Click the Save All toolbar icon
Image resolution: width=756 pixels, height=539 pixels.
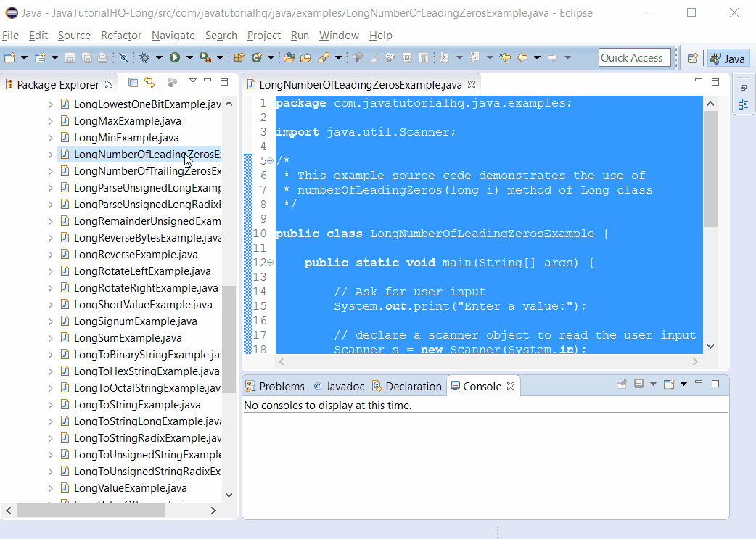(86, 58)
